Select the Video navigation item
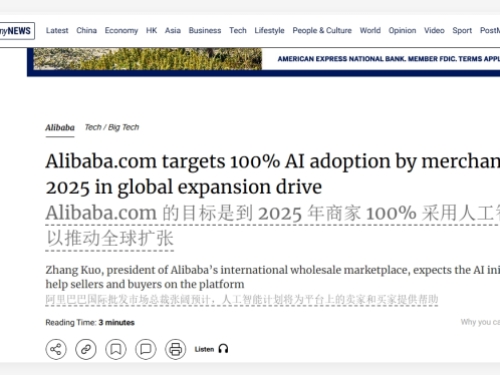The height and width of the screenshot is (375, 500). (x=434, y=30)
